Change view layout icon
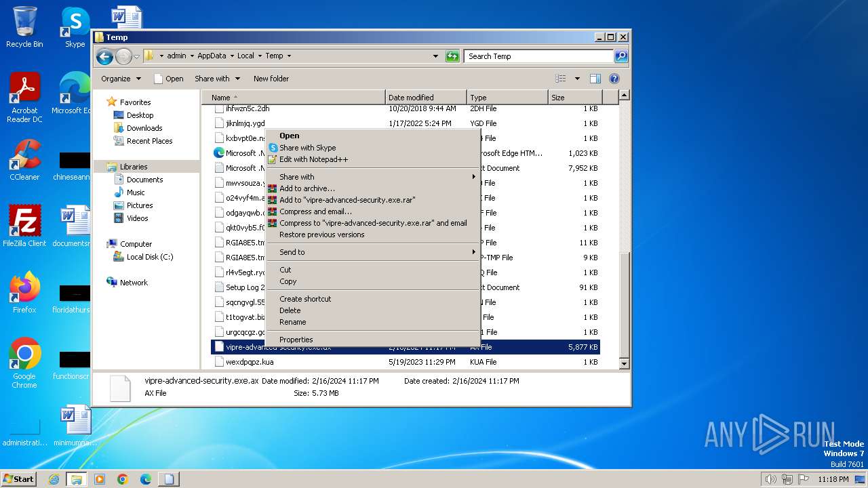The height and width of the screenshot is (488, 868). click(561, 79)
